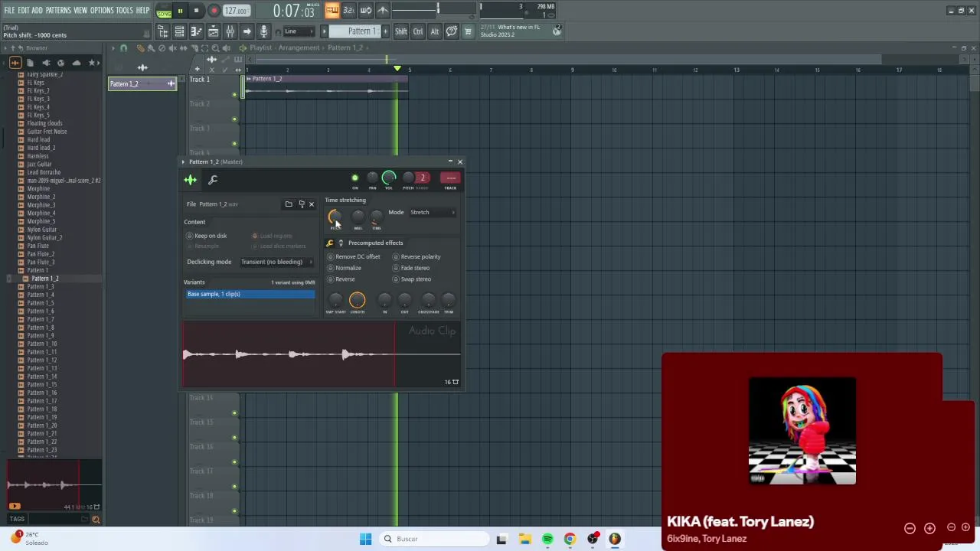Screen dimensions: 980x551
Task: Click the browser starred favorites icon
Action: pyautogui.click(x=93, y=63)
